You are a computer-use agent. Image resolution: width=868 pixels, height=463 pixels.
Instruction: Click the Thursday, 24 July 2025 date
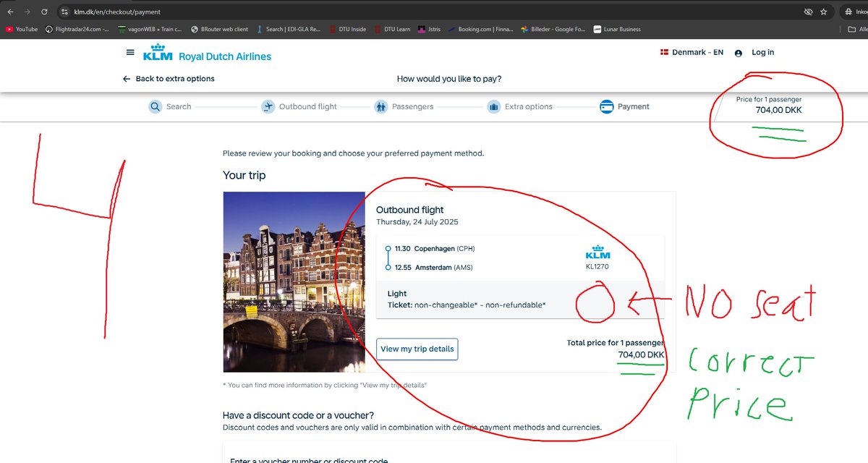[417, 222]
